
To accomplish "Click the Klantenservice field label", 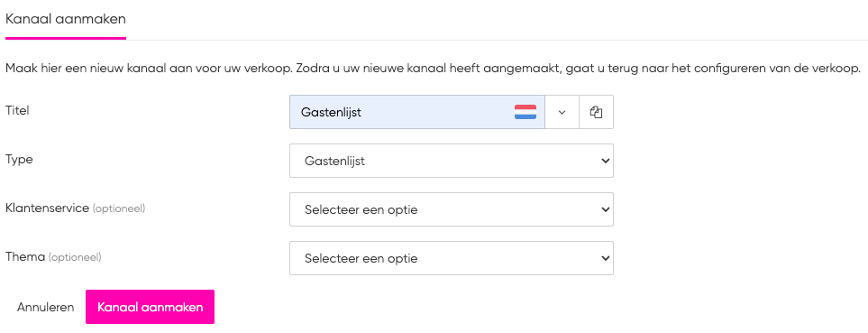I will (x=48, y=208).
